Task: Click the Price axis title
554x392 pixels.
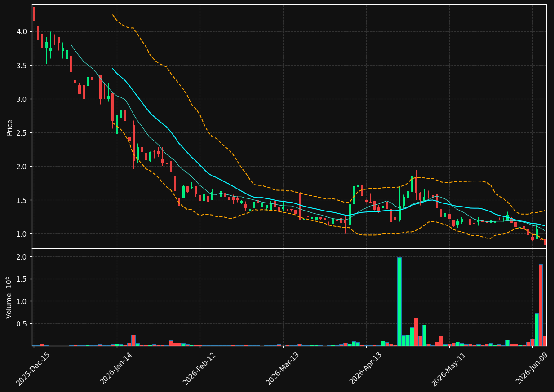Action: (10, 127)
